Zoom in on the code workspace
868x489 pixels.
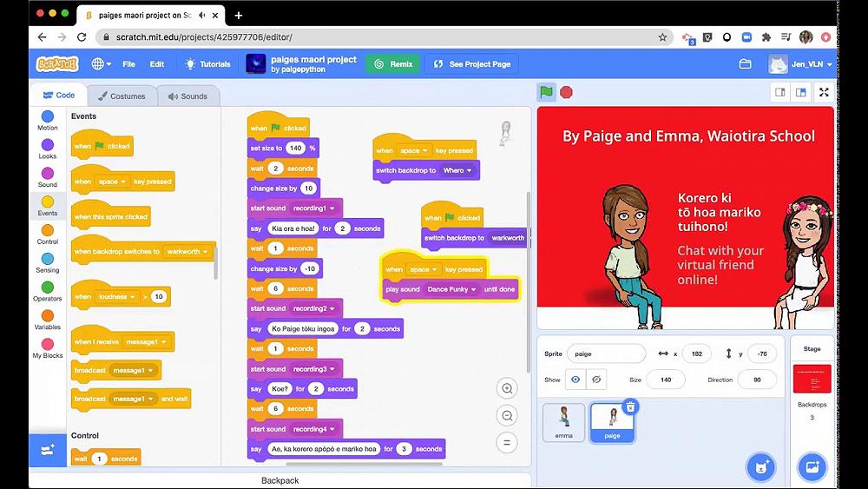[x=507, y=389]
